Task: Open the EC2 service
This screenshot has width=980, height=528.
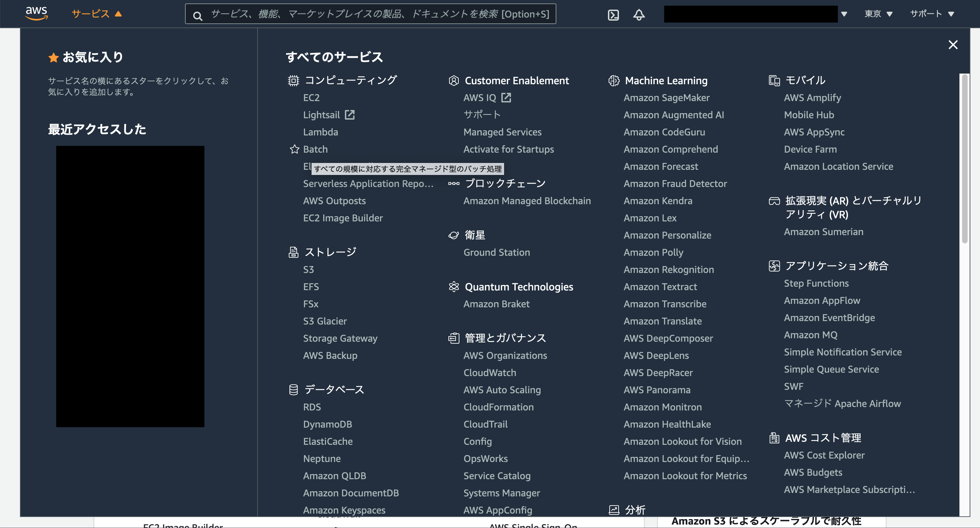Action: point(311,98)
